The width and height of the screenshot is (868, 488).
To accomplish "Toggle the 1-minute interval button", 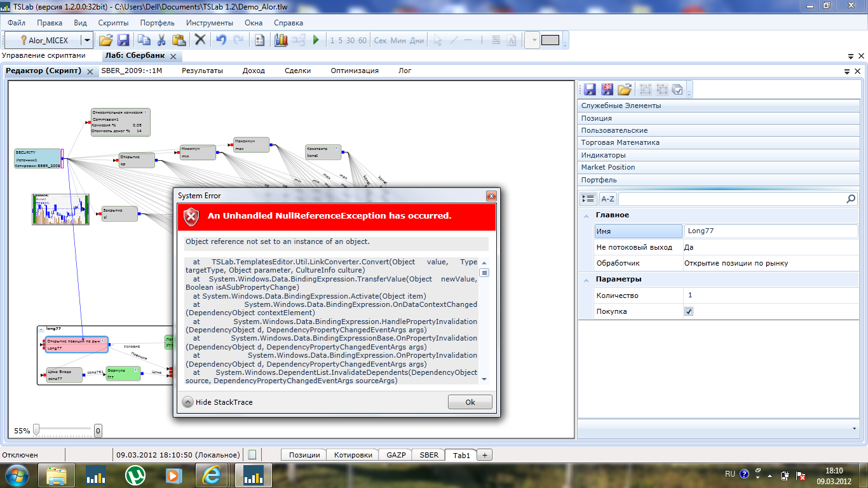I will pyautogui.click(x=332, y=41).
